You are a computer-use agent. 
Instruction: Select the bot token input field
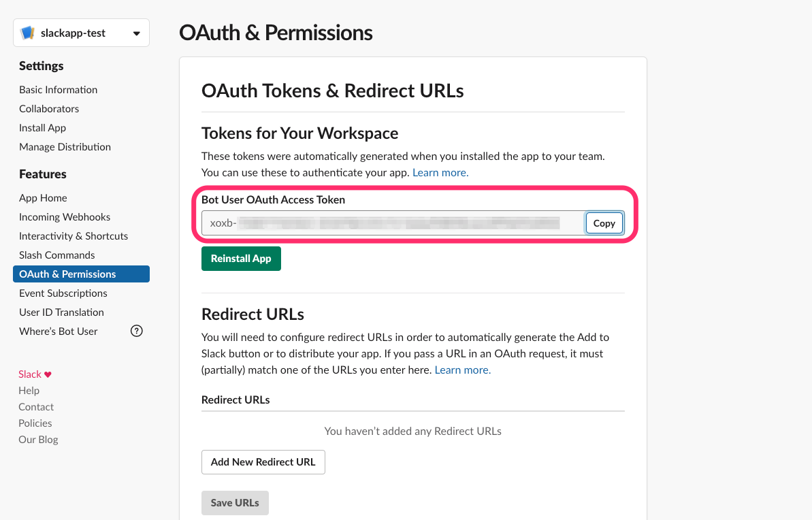point(393,223)
